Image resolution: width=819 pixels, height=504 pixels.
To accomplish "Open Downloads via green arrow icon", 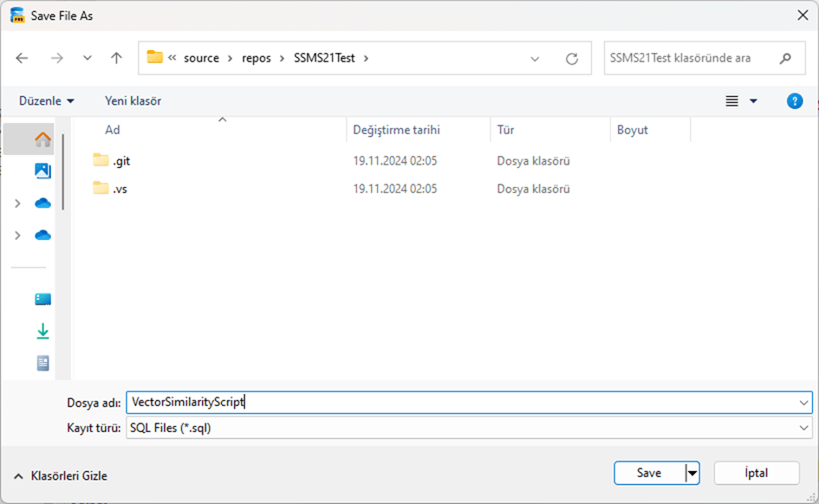I will click(x=42, y=331).
